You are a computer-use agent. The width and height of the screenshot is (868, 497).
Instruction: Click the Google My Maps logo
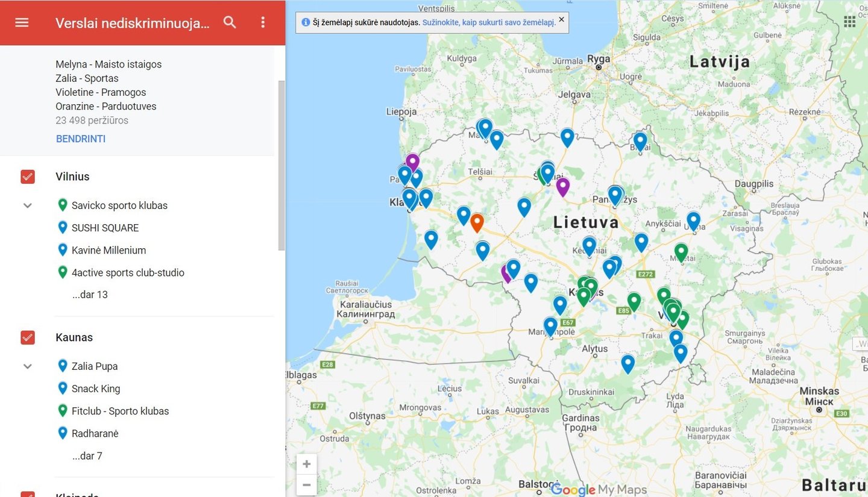click(x=599, y=489)
